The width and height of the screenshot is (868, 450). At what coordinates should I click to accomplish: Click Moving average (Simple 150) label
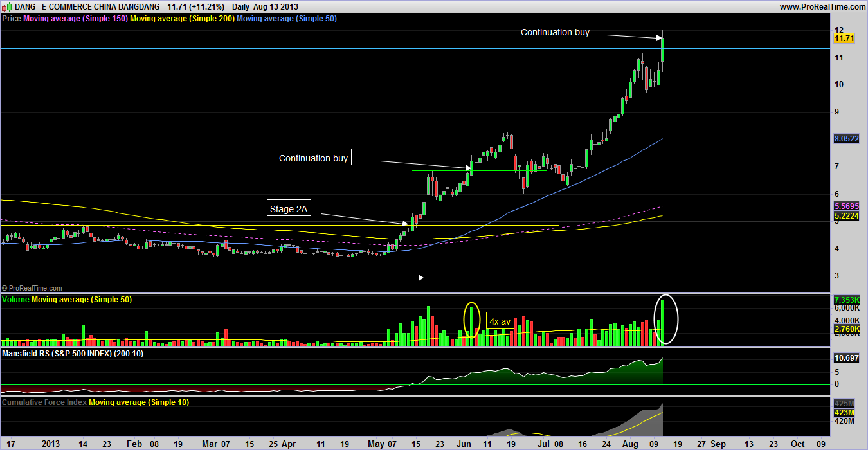pos(75,19)
